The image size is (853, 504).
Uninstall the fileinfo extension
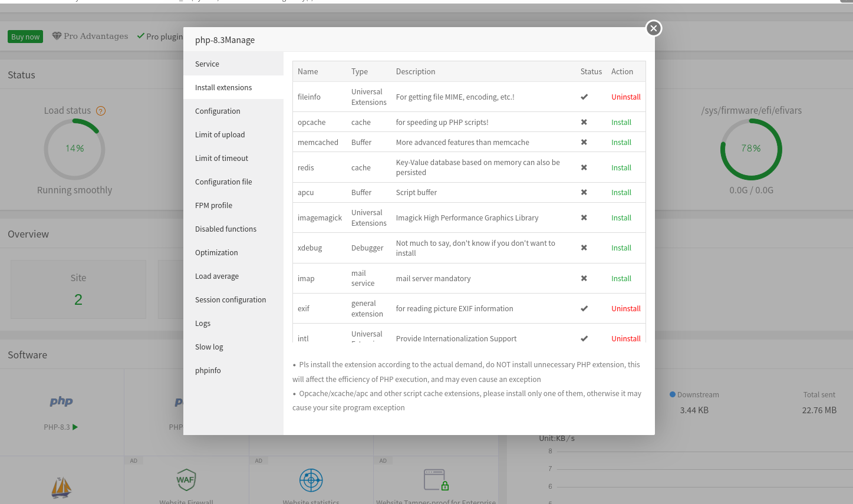(625, 97)
